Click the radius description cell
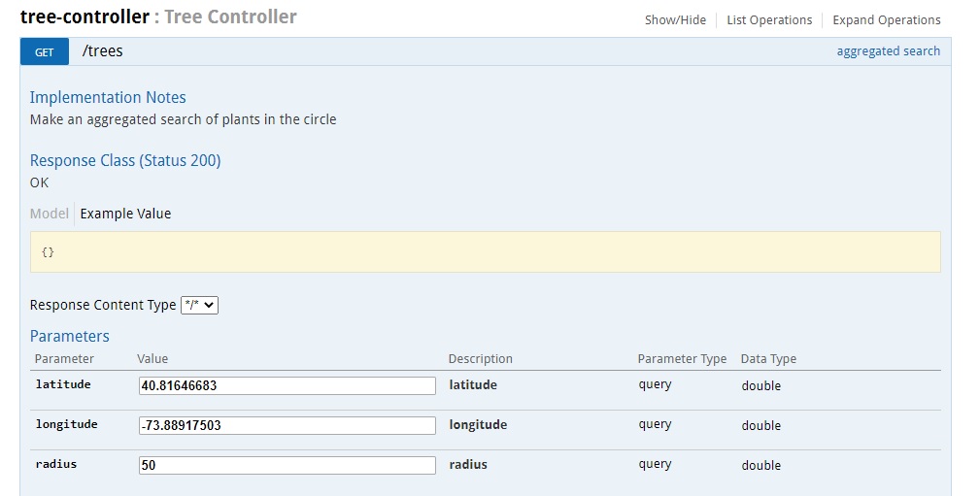Viewport: 980px width, 496px height. pyautogui.click(x=468, y=465)
